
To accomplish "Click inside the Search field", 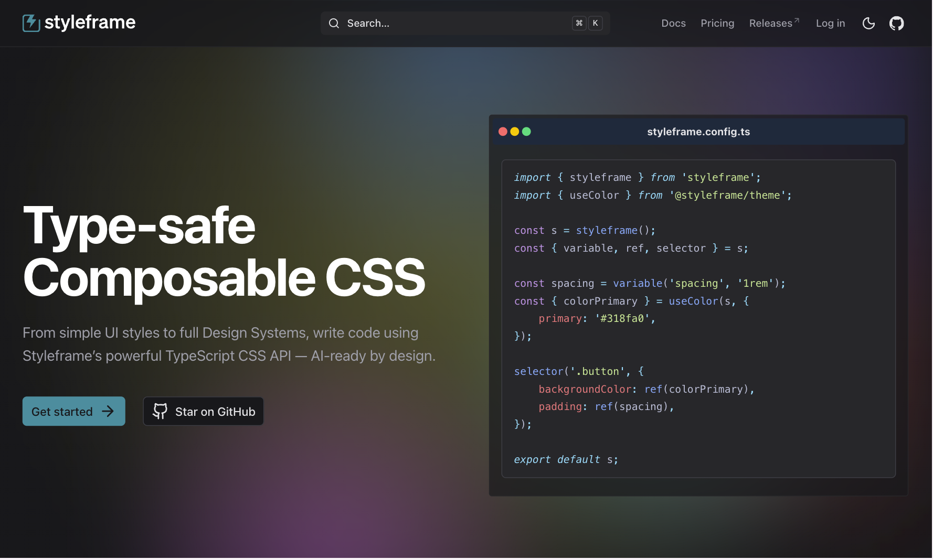I will [x=451, y=23].
